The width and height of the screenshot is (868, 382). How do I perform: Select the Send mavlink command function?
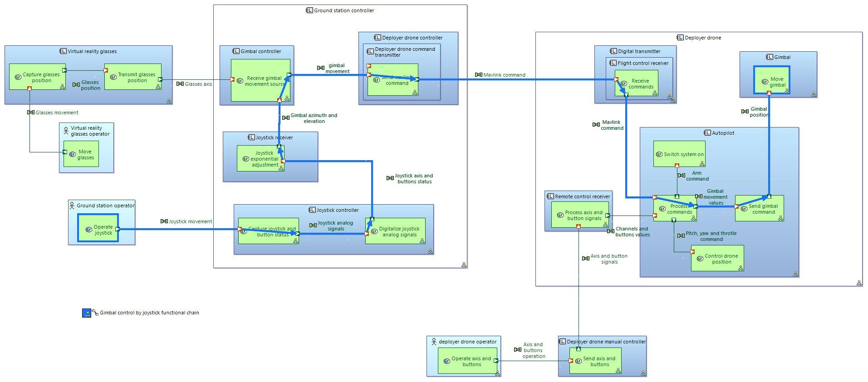393,80
